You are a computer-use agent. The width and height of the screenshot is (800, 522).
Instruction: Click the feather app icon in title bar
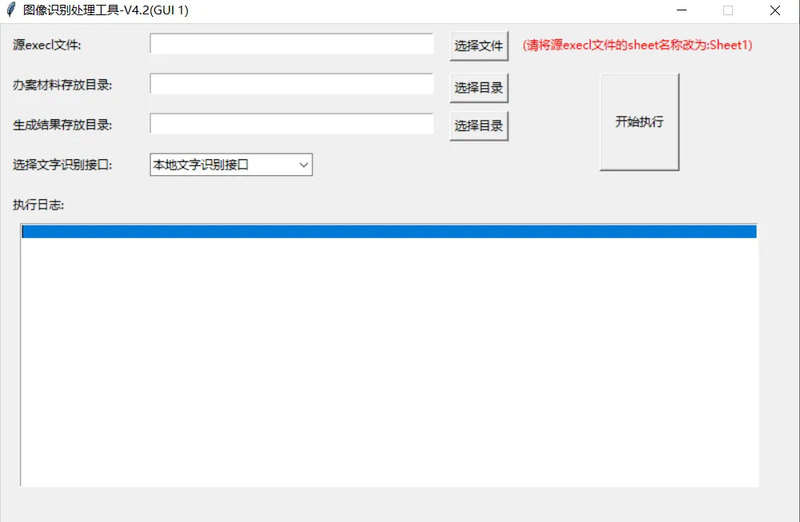pyautogui.click(x=11, y=10)
